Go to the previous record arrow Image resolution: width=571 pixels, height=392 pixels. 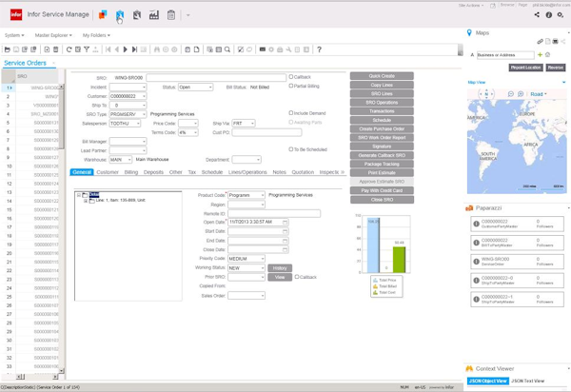click(117, 49)
